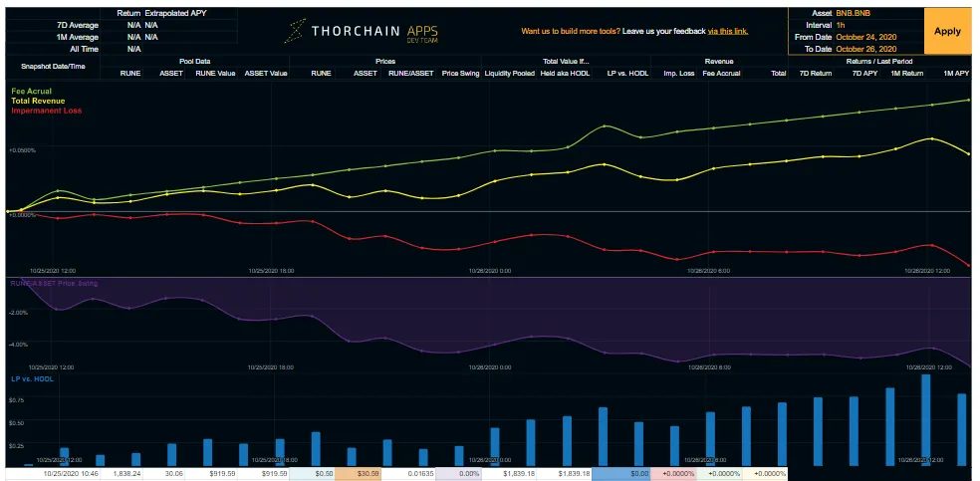The height and width of the screenshot is (481, 980).
Task: Click the '-2.00%' axis label
Action: pos(19,312)
